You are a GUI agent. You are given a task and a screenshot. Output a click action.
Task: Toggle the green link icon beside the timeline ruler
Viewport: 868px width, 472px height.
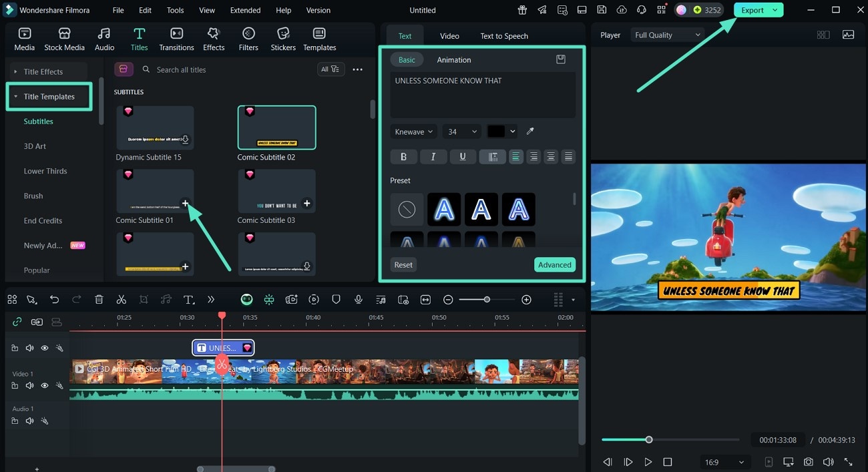(17, 322)
